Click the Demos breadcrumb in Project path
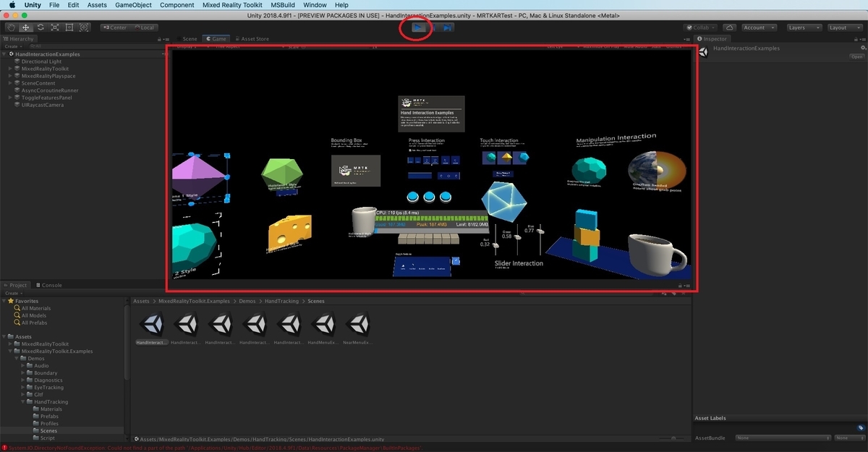 click(249, 301)
